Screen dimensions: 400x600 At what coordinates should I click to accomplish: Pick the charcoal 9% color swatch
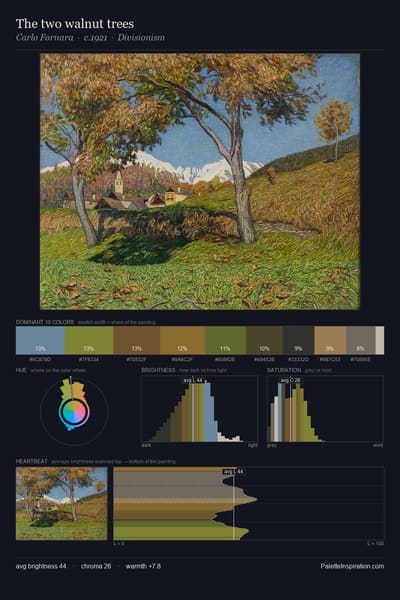(x=299, y=340)
